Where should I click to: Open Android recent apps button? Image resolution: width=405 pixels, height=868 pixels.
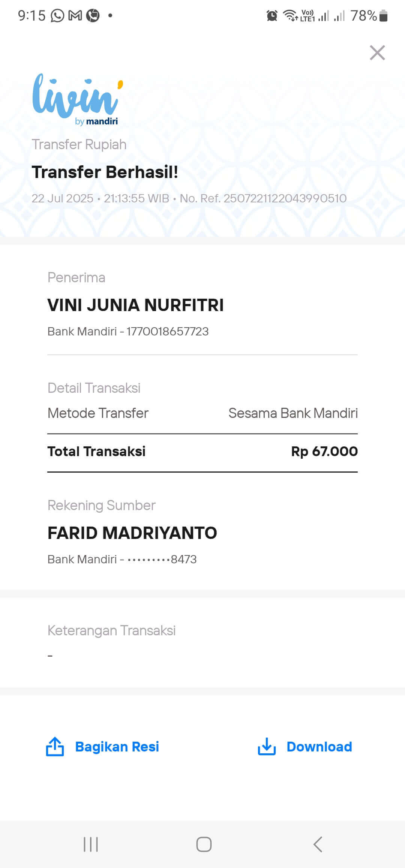(91, 844)
